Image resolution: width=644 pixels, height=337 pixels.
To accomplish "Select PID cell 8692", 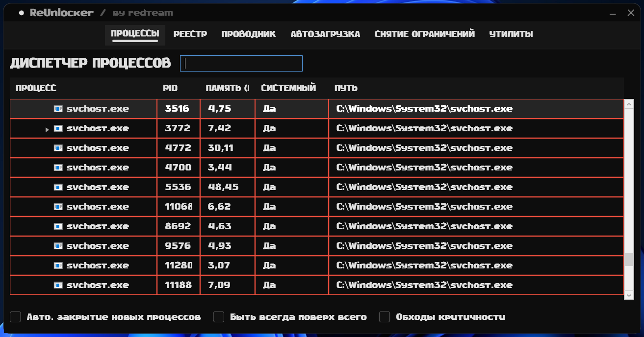I will (x=179, y=226).
